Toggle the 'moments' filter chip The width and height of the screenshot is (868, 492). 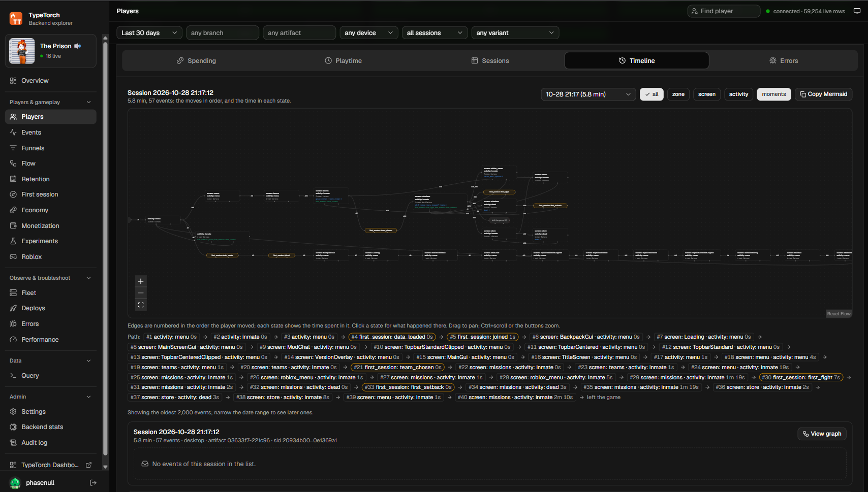(774, 94)
